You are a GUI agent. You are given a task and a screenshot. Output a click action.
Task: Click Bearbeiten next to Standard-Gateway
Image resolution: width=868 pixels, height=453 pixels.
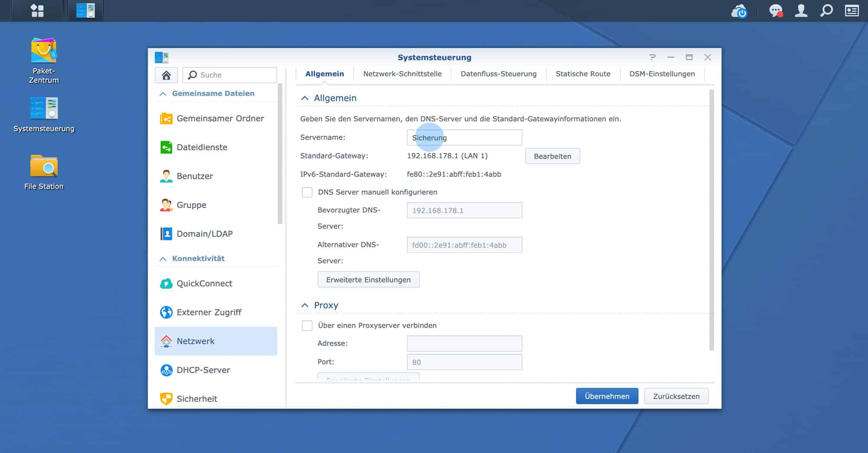click(x=552, y=156)
